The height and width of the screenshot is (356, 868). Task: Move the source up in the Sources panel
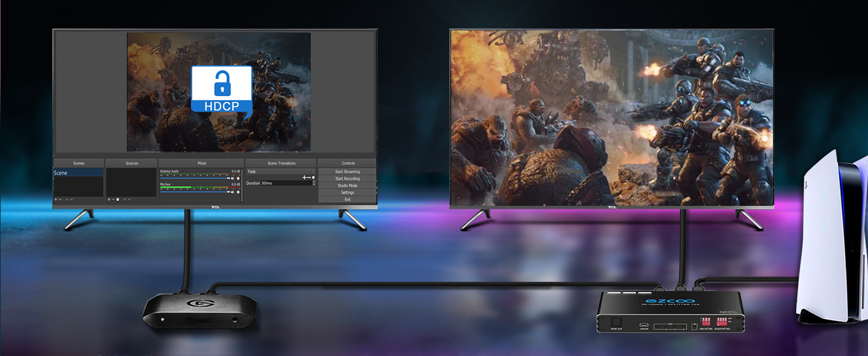point(125,199)
